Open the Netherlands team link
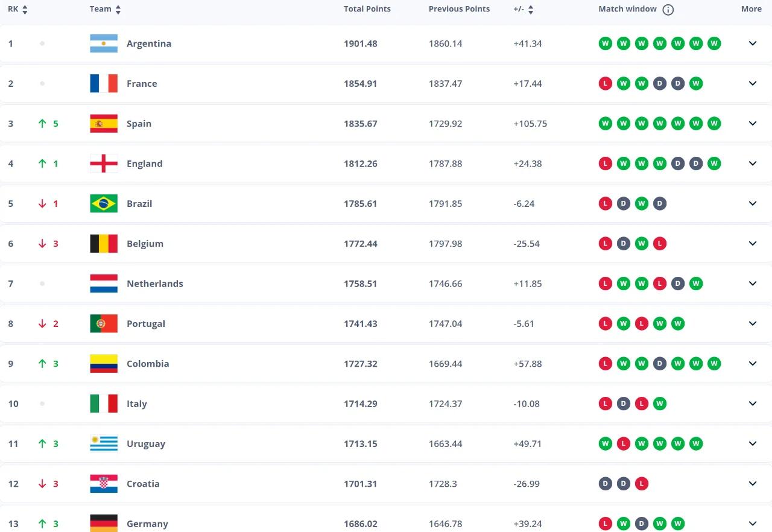This screenshot has width=772, height=532. [x=154, y=283]
